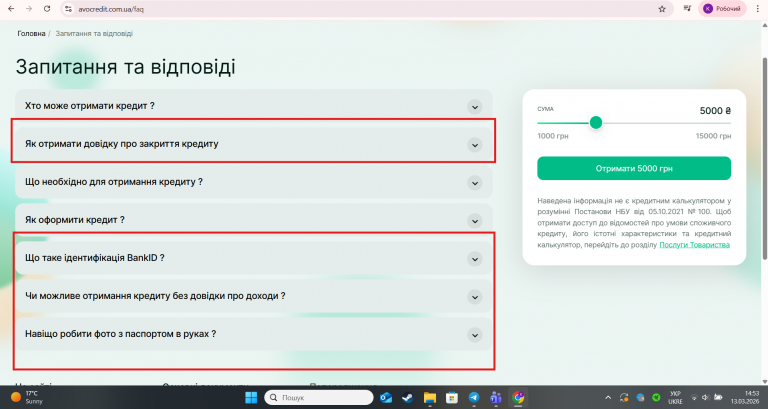Expand Як оформити кредит chevron
Screen dimensions: 768x409
[x=475, y=221]
